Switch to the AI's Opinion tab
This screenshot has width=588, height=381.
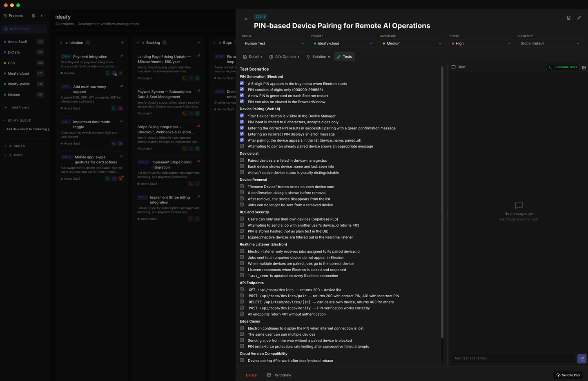click(284, 57)
